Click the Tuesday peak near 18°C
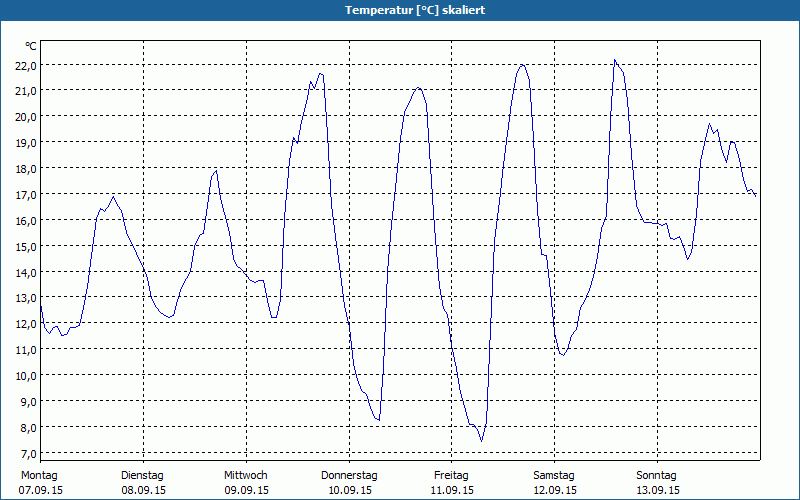This screenshot has width=800, height=500. (x=216, y=170)
